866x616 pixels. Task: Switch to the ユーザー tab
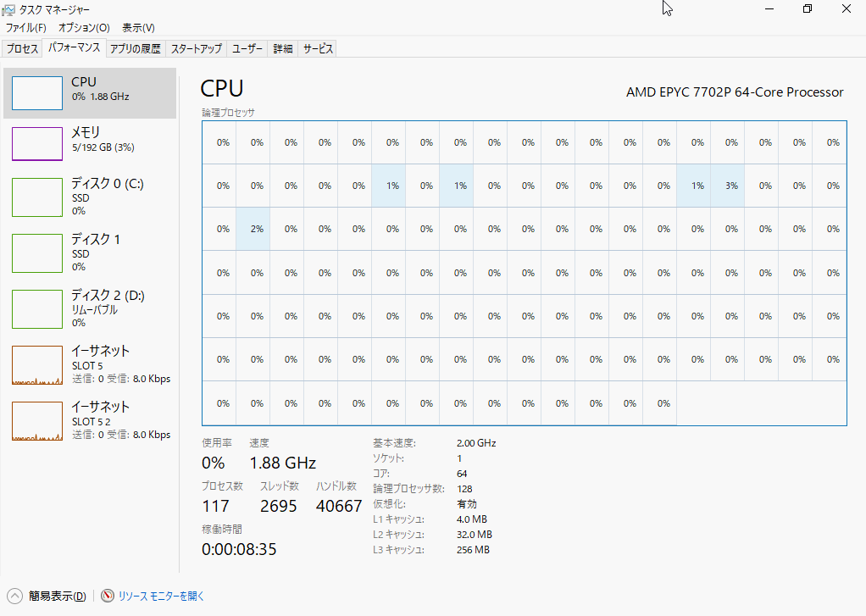247,49
